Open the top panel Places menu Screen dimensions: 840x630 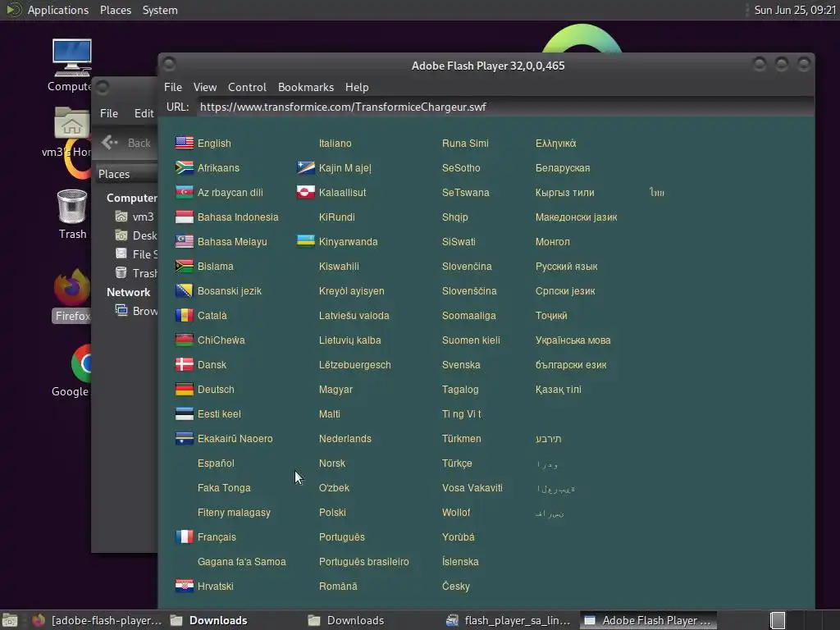point(115,10)
